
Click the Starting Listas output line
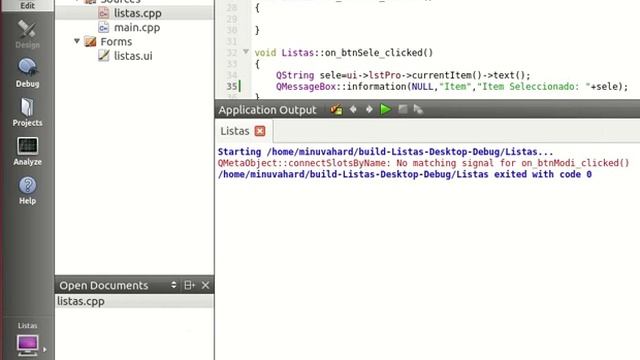tap(385, 152)
